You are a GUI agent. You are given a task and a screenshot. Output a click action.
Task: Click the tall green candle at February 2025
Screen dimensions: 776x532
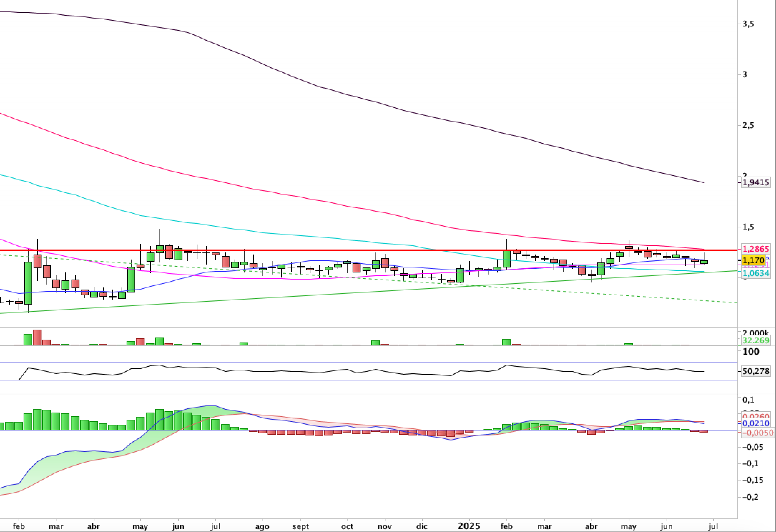click(506, 259)
